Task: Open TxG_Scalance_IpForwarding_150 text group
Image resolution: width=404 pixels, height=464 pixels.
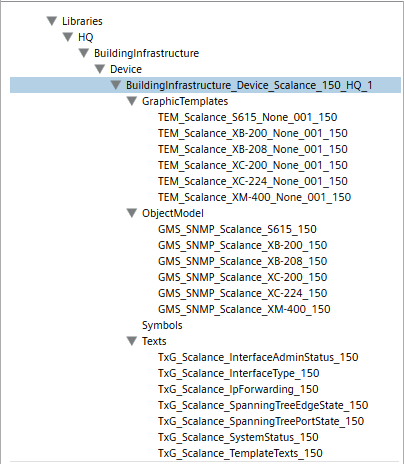Action: pyautogui.click(x=238, y=389)
